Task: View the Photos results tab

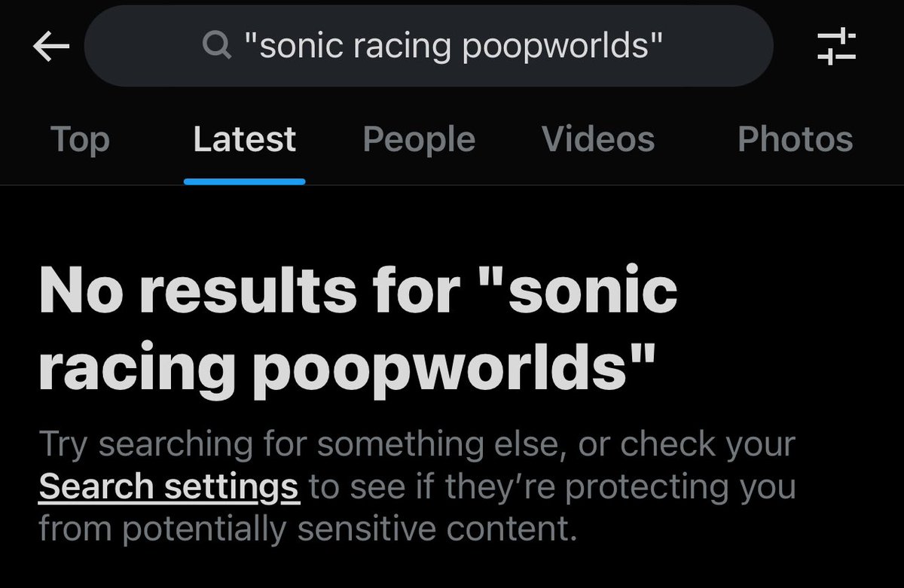Action: (796, 139)
